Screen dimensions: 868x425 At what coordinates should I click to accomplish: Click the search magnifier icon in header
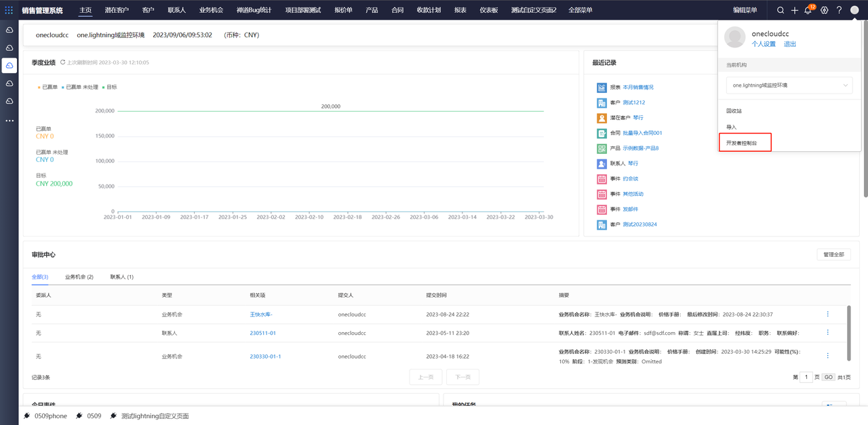point(780,10)
